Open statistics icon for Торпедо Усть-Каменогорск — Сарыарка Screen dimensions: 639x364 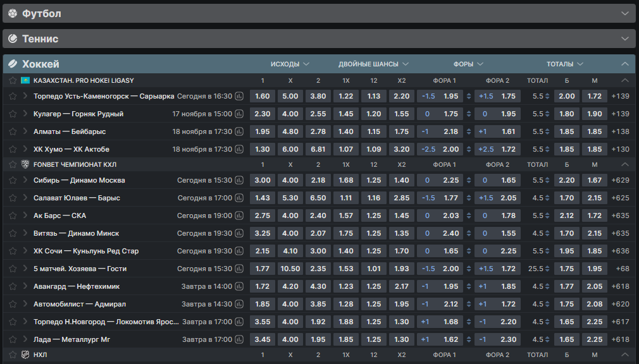click(x=239, y=96)
